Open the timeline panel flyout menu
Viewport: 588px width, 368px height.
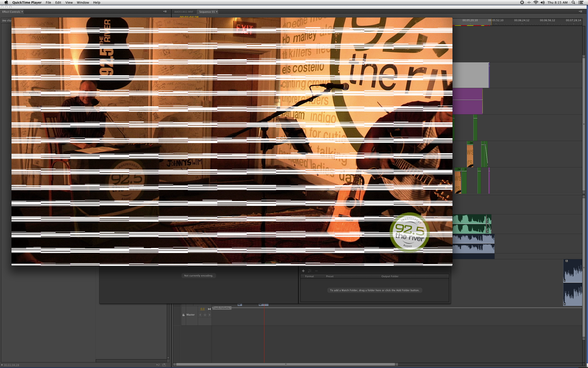click(580, 11)
